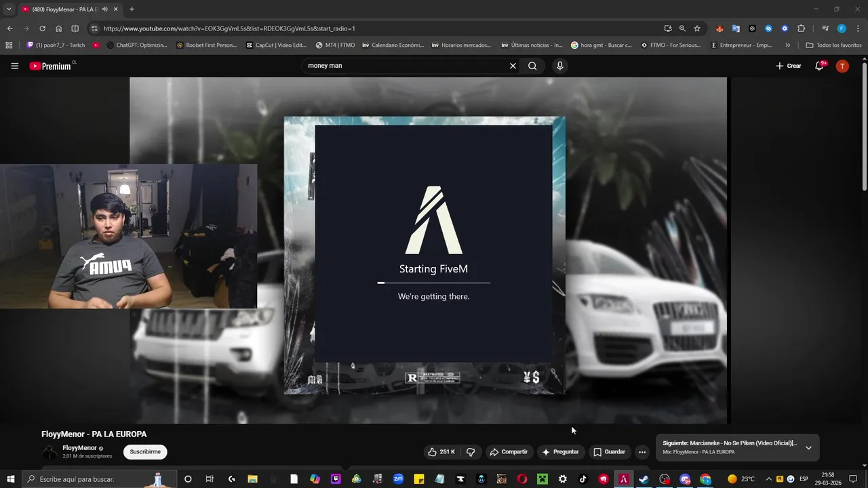Select the FloyyMenor YouTube tab
This screenshot has width=868, height=488.
64,9
